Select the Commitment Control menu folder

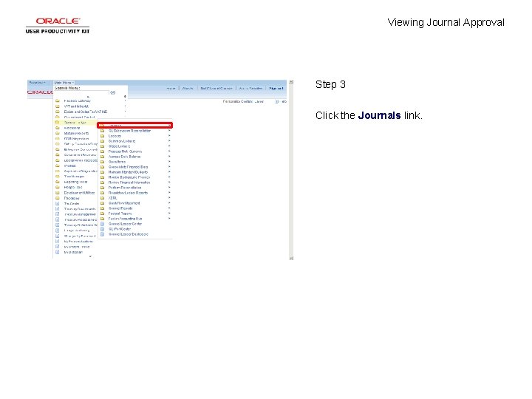coord(79,117)
